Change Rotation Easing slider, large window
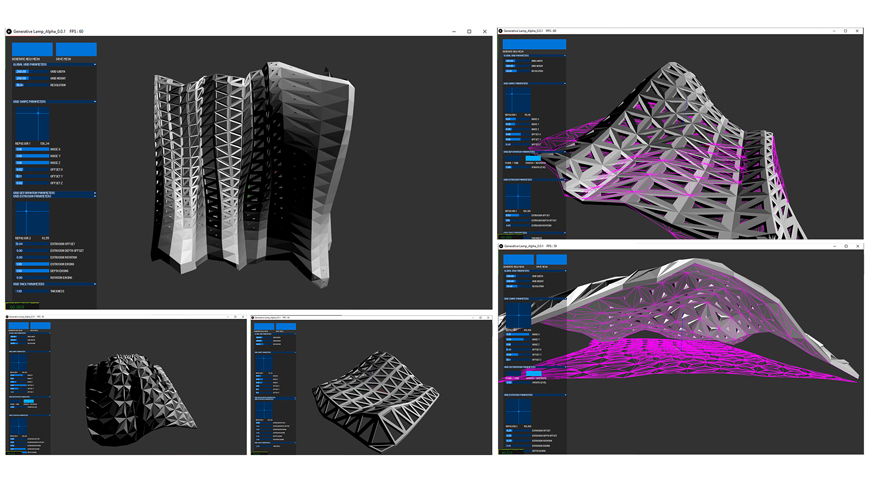 [x=32, y=278]
